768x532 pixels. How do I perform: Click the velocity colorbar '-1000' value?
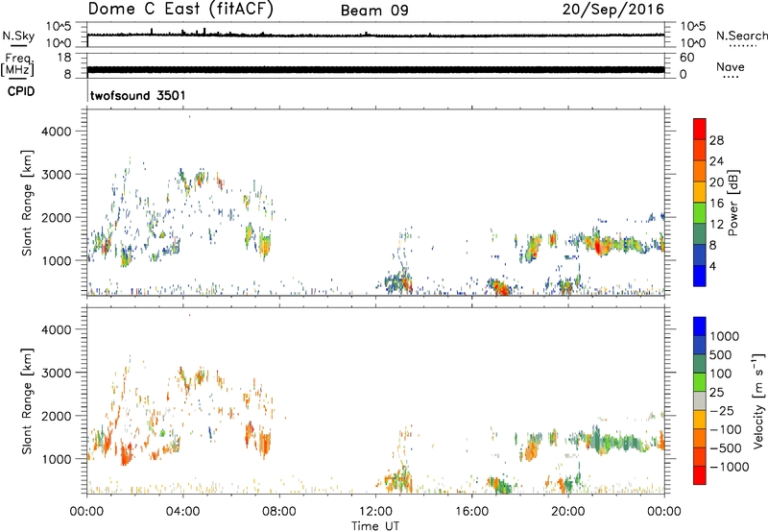[x=730, y=467]
